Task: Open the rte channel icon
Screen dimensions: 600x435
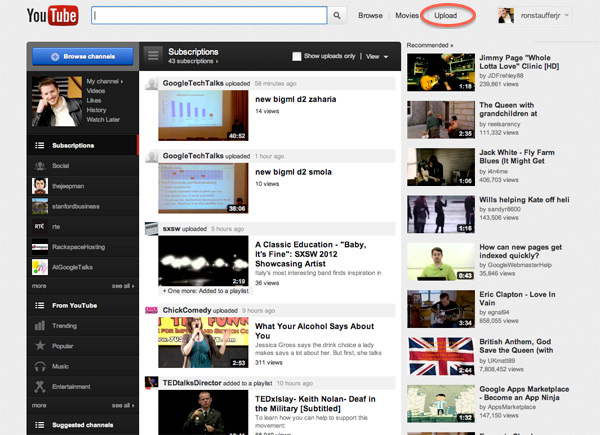Action: click(40, 226)
